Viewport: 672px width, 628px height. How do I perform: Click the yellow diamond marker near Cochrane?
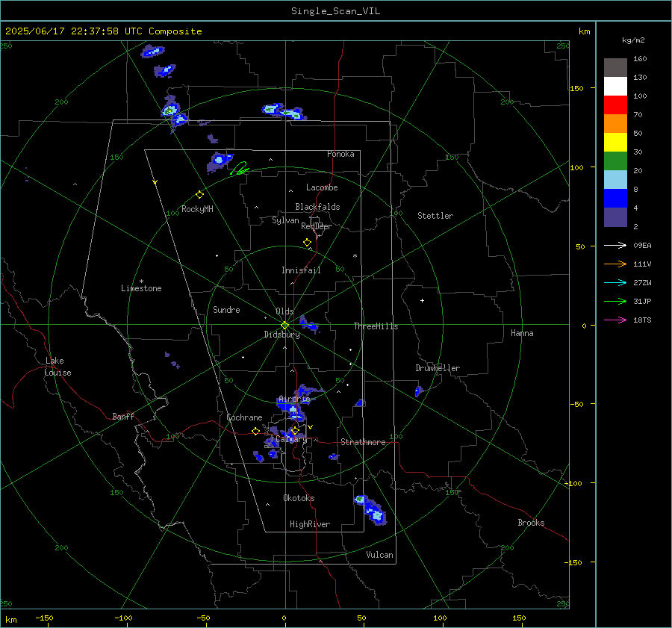(256, 432)
